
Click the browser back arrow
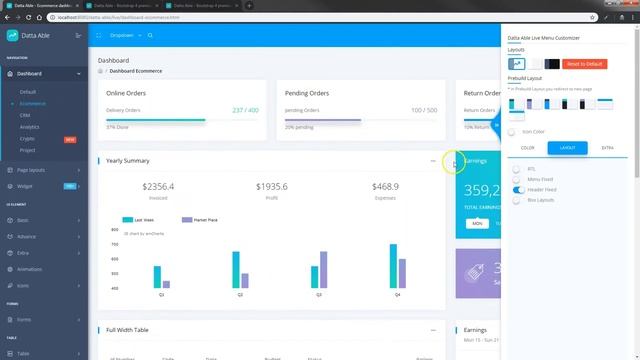point(7,18)
